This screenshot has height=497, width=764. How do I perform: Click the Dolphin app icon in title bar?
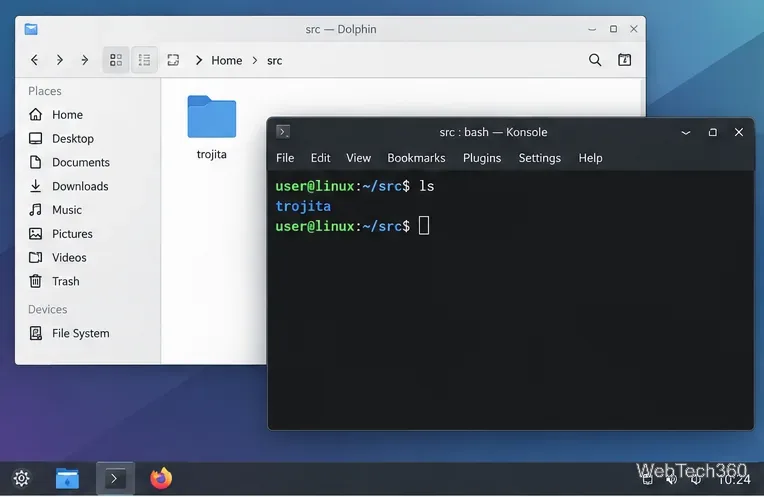pos(31,29)
